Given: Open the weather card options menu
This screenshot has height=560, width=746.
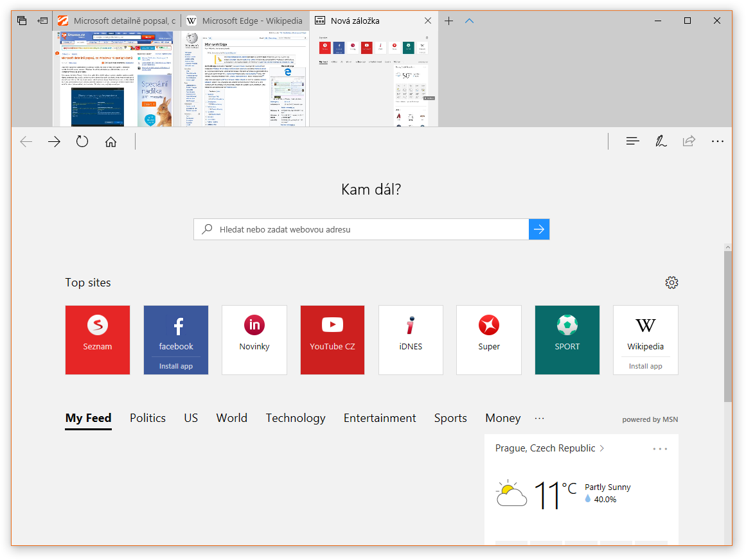Looking at the screenshot, I should click(660, 449).
